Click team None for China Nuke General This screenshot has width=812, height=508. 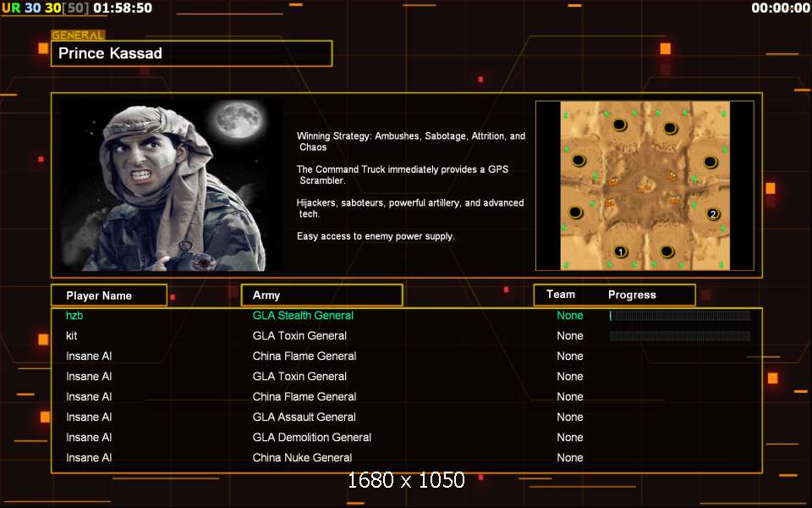[569, 458]
